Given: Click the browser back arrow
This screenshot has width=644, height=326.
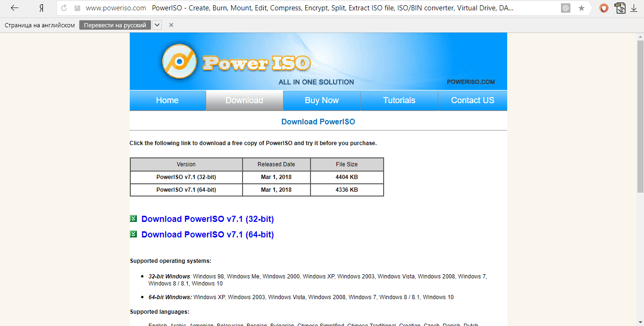Looking at the screenshot, I should [15, 8].
